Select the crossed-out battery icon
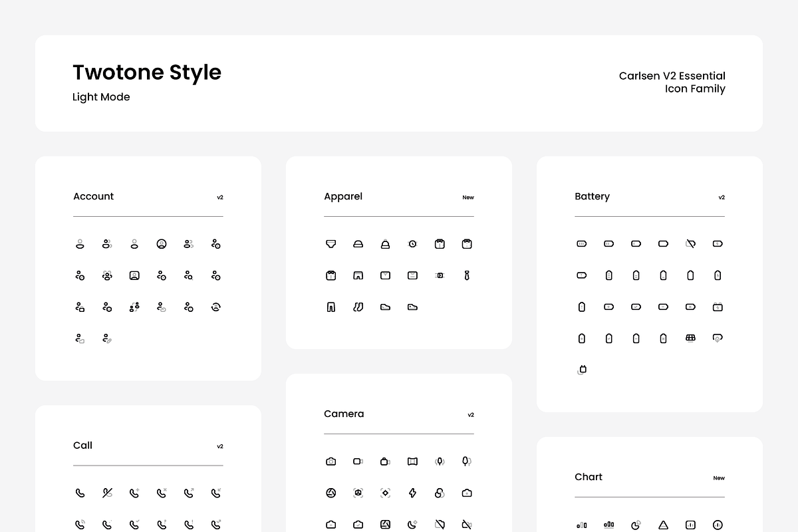 point(690,244)
